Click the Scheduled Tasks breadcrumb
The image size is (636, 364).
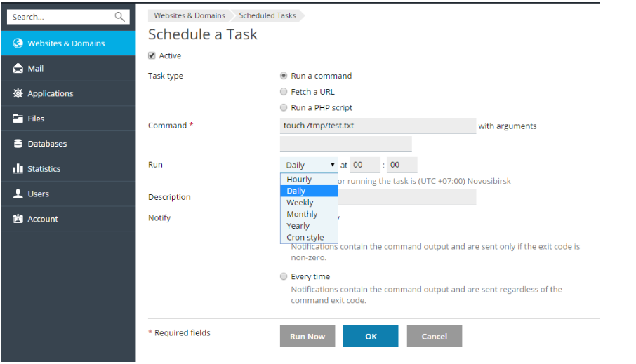267,15
